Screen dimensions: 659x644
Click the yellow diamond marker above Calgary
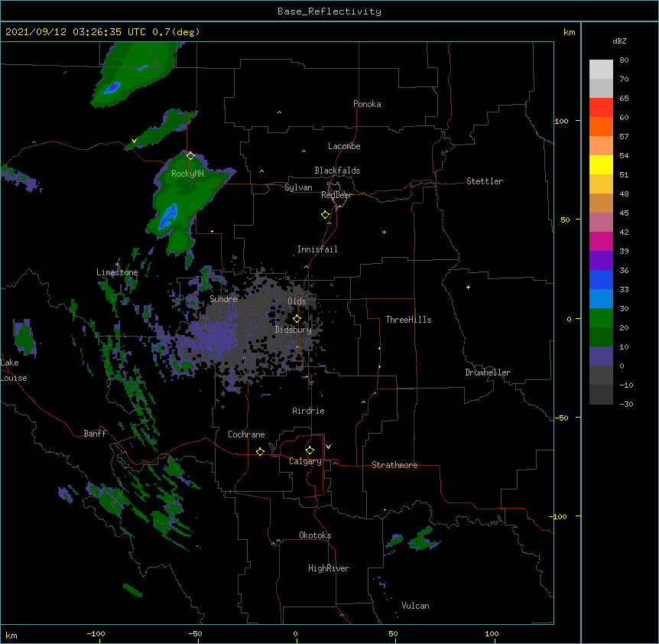click(x=310, y=450)
